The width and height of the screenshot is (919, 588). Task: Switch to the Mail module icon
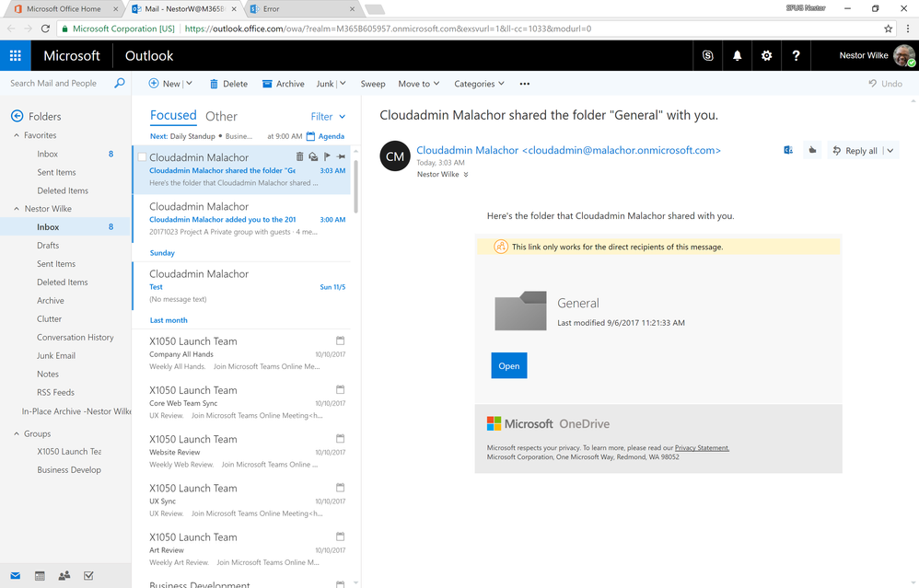click(x=16, y=576)
